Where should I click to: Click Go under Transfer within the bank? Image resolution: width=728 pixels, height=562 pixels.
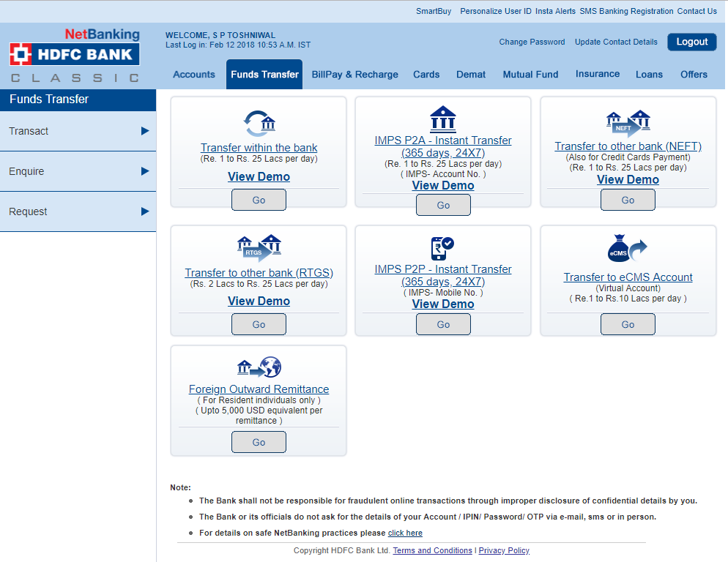click(259, 200)
